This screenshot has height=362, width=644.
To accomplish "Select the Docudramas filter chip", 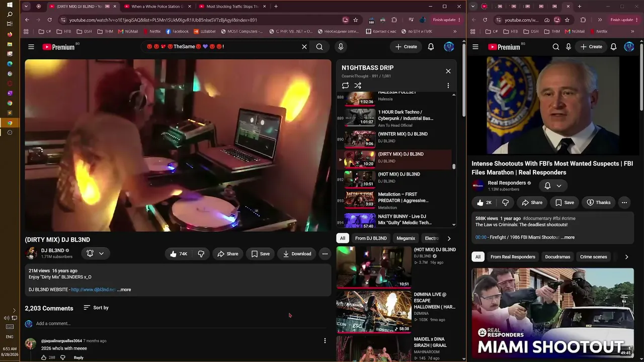I will [557, 257].
